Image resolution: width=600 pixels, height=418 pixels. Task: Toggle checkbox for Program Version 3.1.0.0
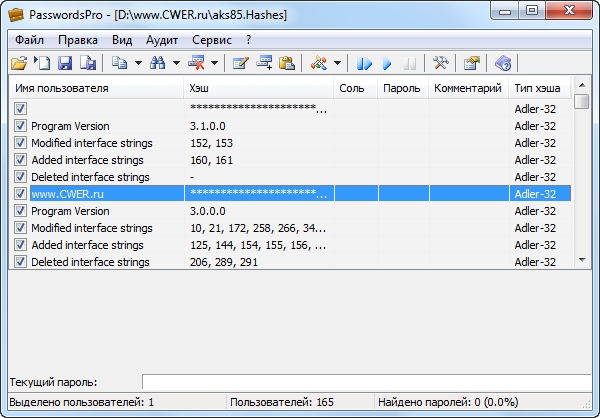[x=21, y=127]
